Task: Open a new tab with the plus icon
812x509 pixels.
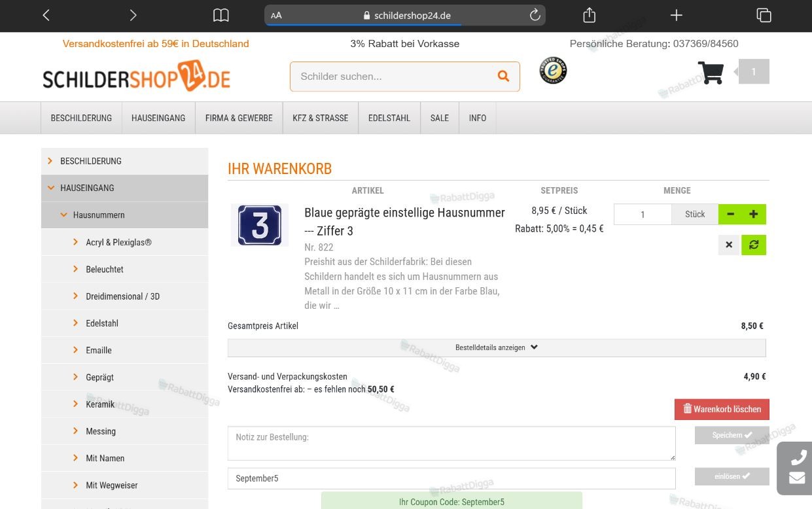Action: tap(677, 15)
